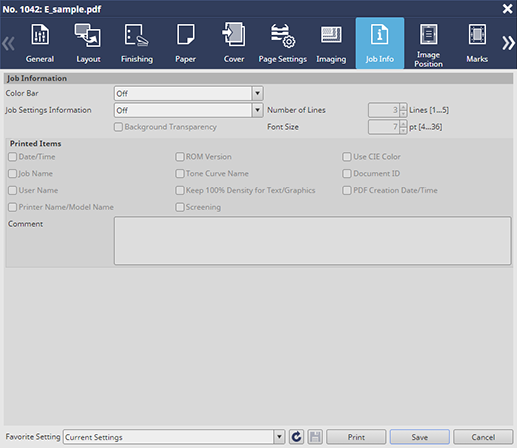Switch to the Image Position tab
Screen dimensions: 517x448
pos(428,43)
